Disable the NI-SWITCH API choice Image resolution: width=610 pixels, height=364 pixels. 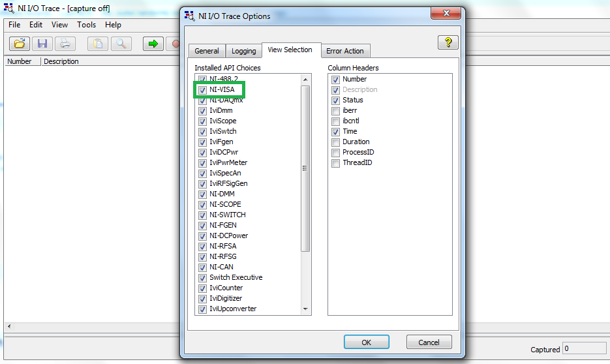(x=202, y=215)
